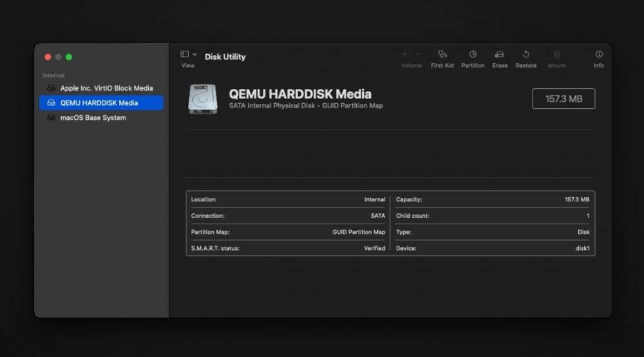
Task: Remove a volume with the minus icon
Action: pos(419,54)
